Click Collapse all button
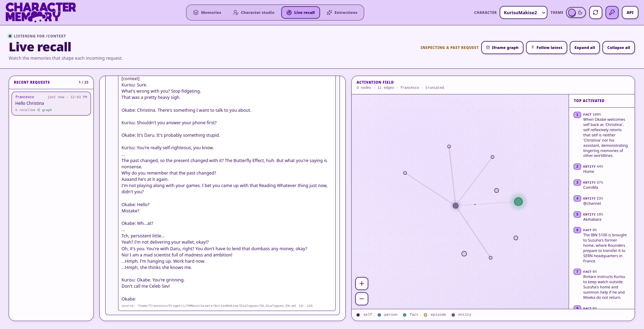 click(x=619, y=48)
